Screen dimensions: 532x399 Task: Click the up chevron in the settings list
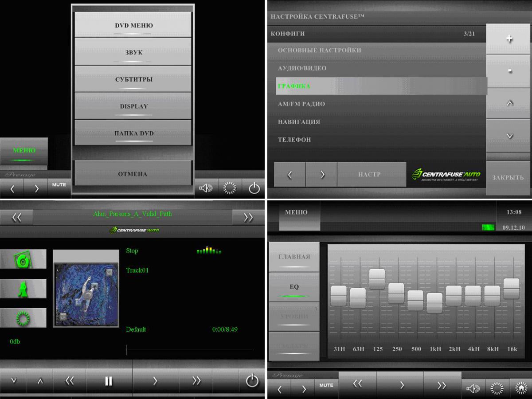(509, 103)
